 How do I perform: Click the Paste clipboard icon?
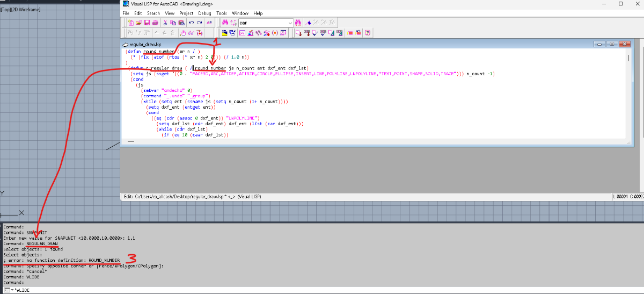(181, 23)
